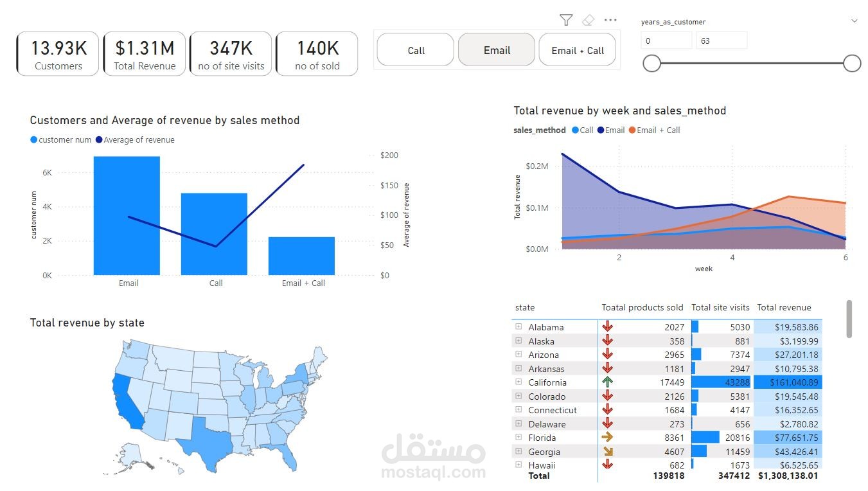Click California's green up-arrow indicator

[x=607, y=382]
